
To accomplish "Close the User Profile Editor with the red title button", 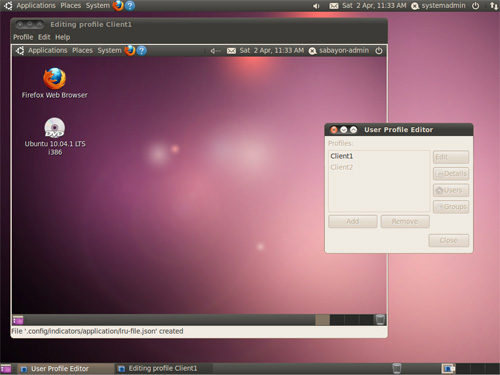I will [334, 130].
